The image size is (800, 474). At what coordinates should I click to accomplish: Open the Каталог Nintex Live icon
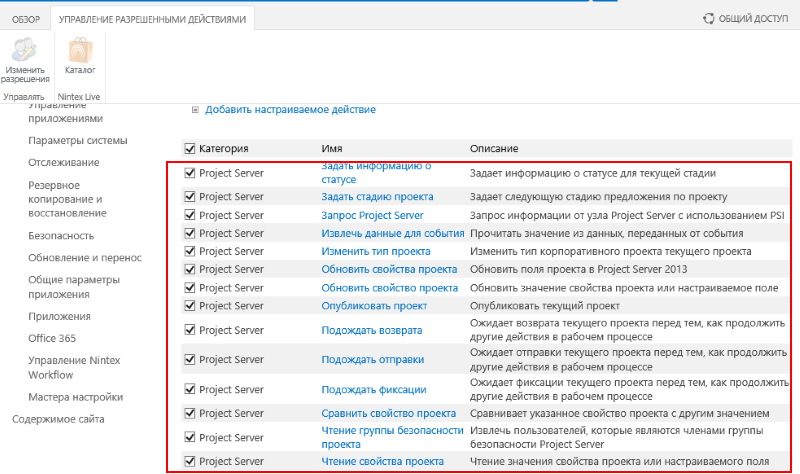pyautogui.click(x=80, y=50)
